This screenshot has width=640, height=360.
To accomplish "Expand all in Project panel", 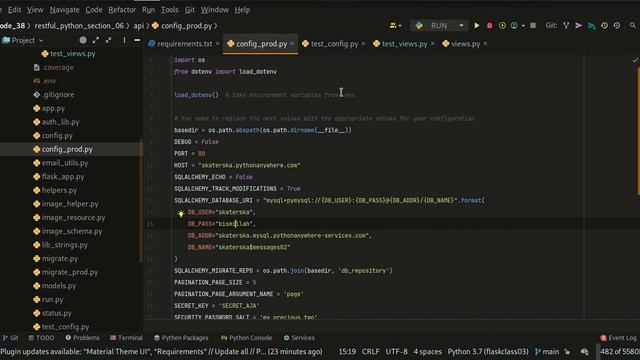I will pyautogui.click(x=96, y=40).
